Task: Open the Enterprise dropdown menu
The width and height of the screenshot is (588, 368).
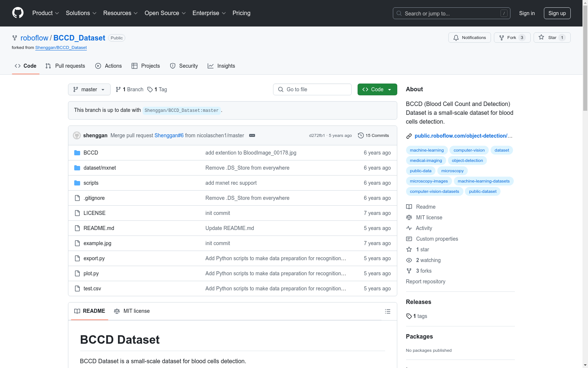Action: [x=209, y=13]
